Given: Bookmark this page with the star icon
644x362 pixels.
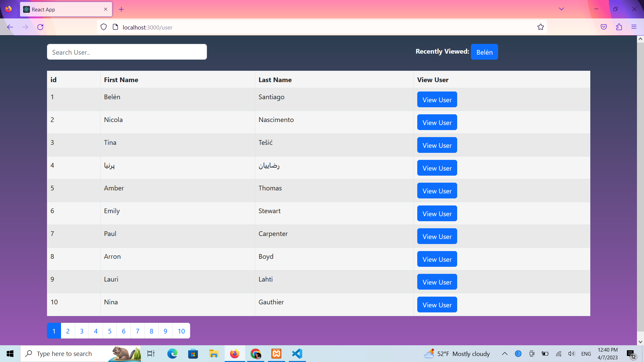Looking at the screenshot, I should click(x=540, y=27).
